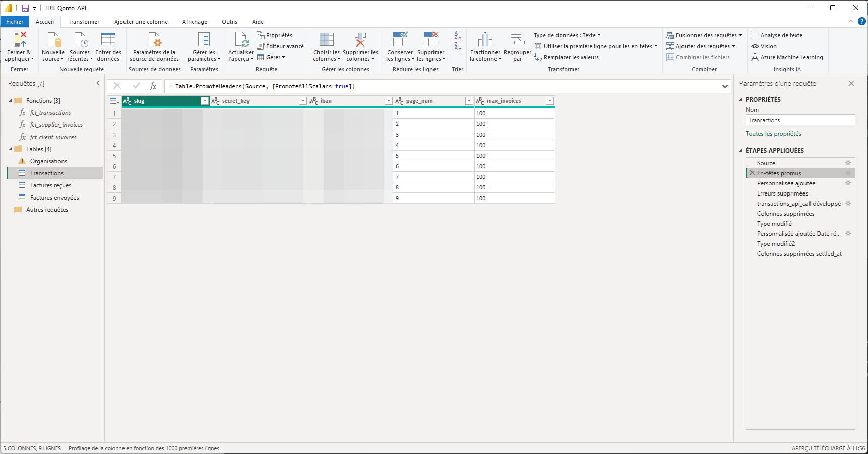Open Azure Machine Learning
This screenshot has width=868, height=454.
click(787, 57)
